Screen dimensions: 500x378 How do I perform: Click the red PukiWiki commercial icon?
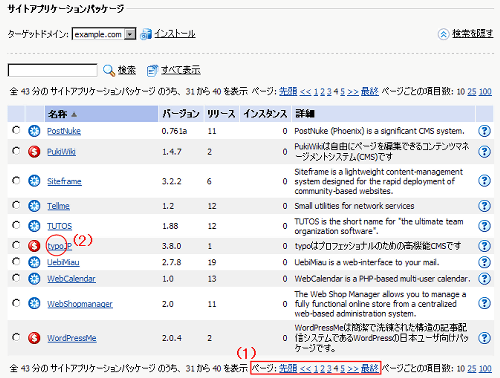pyautogui.click(x=34, y=152)
